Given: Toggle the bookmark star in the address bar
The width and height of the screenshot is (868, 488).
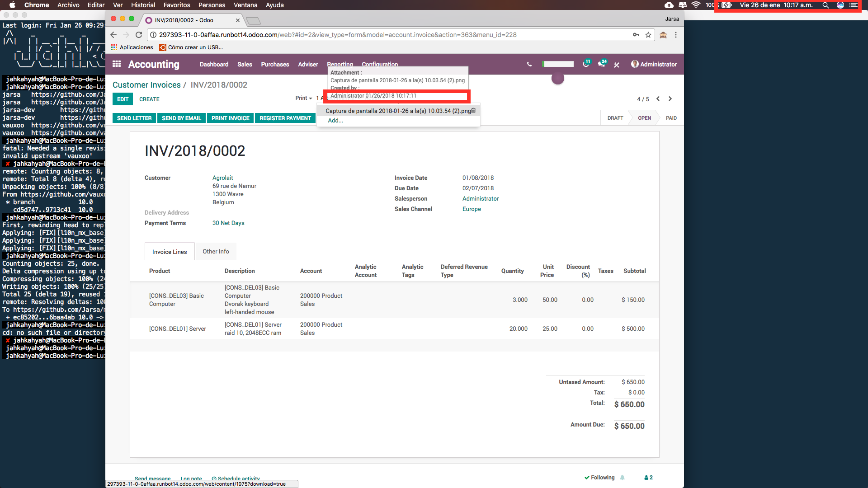Looking at the screenshot, I should click(649, 35).
